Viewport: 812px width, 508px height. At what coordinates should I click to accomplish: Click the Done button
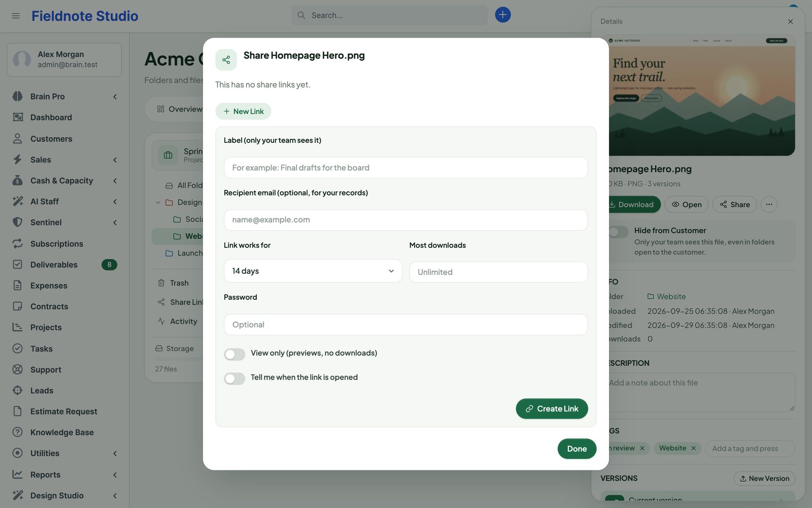click(x=577, y=449)
